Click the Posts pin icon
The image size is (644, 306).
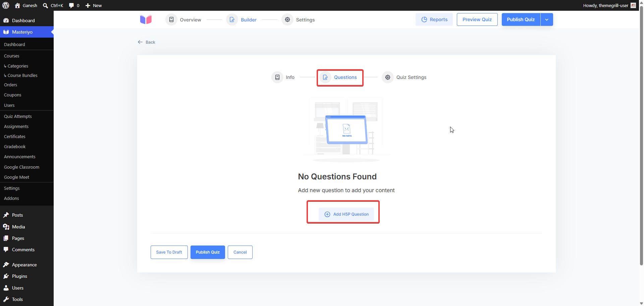pyautogui.click(x=6, y=215)
